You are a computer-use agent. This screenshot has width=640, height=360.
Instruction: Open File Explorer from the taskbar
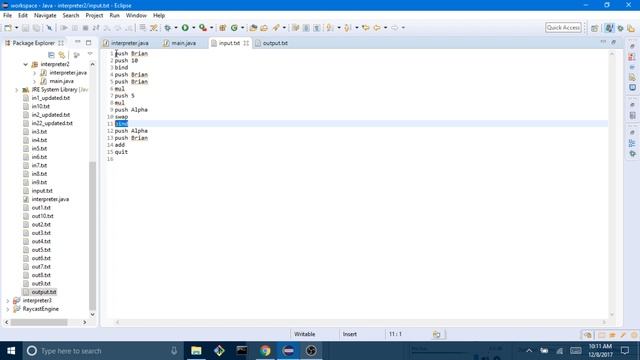point(196,351)
